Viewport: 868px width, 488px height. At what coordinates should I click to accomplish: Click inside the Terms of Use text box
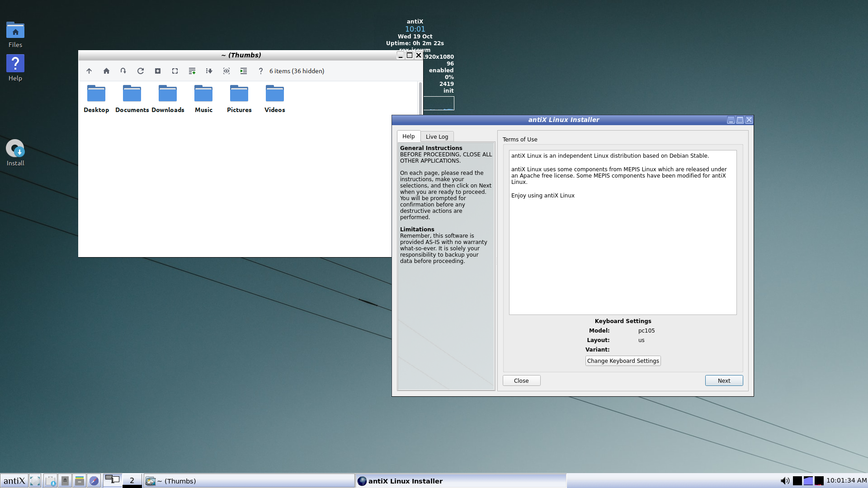[x=623, y=232]
